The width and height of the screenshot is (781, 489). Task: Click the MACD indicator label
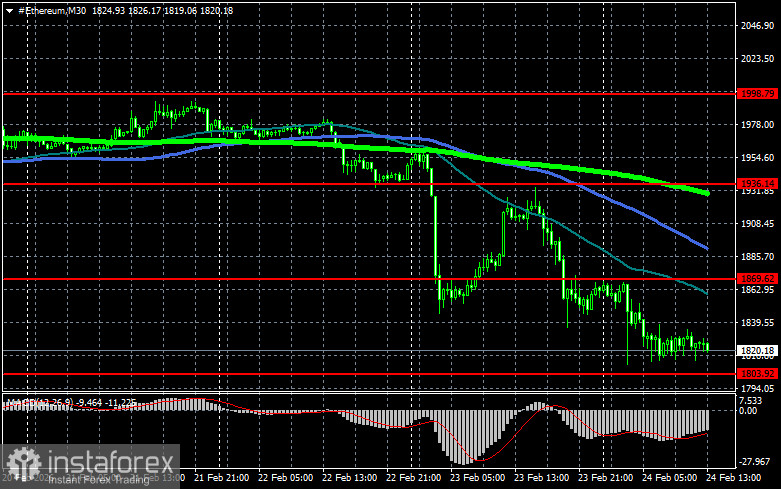click(71, 402)
